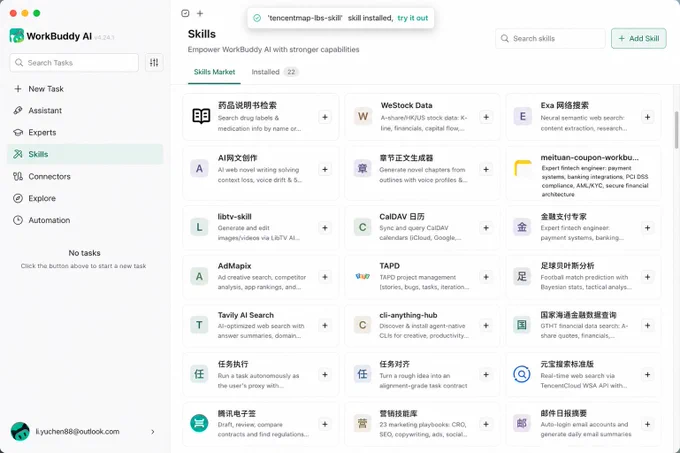Add the cli-anything-hub skill
The width and height of the screenshot is (680, 453).
coord(486,325)
